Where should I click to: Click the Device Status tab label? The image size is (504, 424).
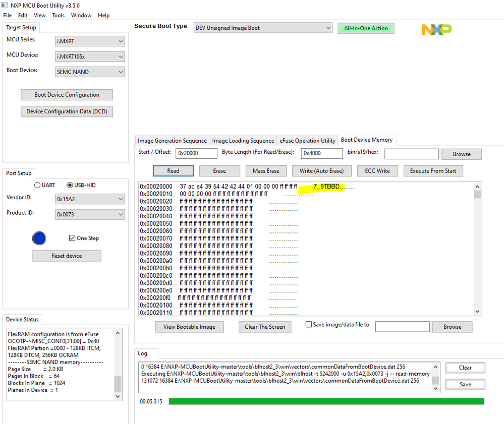(23, 319)
